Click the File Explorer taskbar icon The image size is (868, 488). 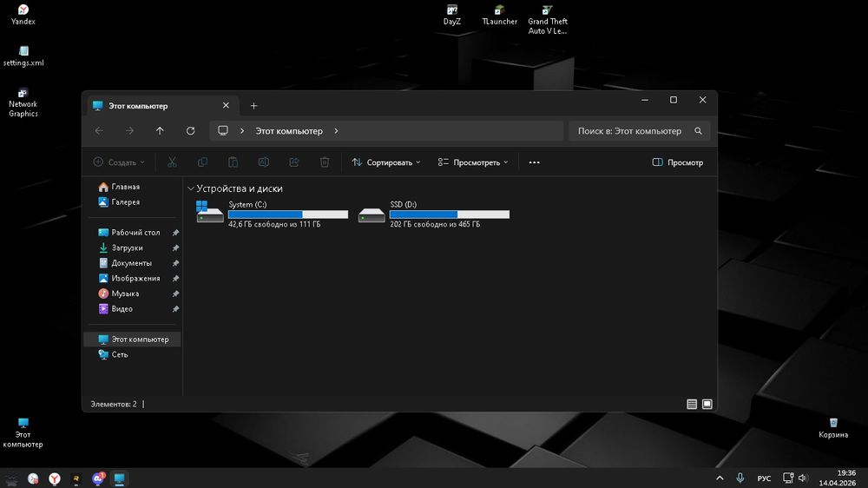click(x=119, y=478)
